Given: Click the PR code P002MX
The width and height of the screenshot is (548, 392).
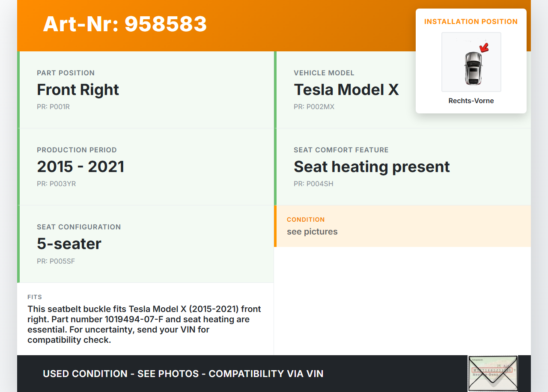Looking at the screenshot, I should click(x=314, y=107).
